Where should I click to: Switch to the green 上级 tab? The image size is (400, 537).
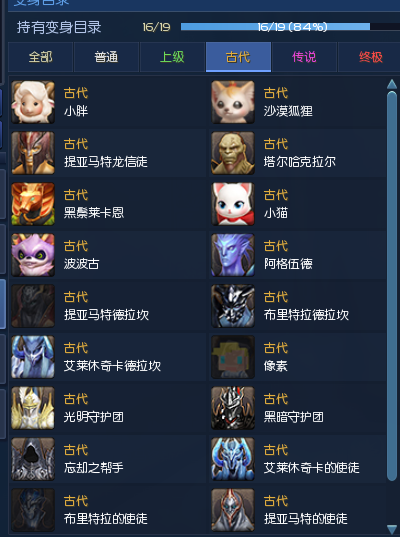click(x=172, y=57)
